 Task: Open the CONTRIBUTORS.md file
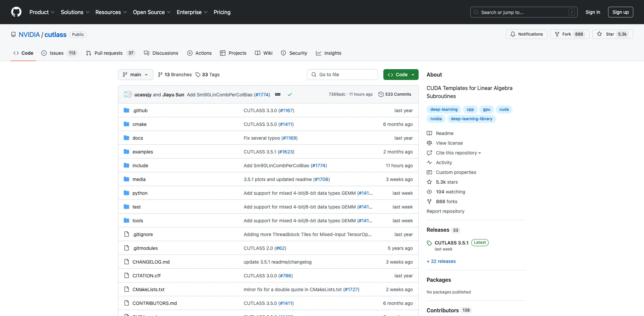click(x=155, y=303)
